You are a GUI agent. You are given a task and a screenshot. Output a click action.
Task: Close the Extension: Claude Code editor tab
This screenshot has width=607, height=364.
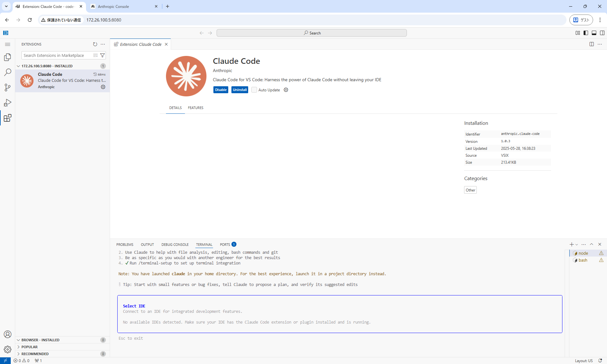(166, 44)
